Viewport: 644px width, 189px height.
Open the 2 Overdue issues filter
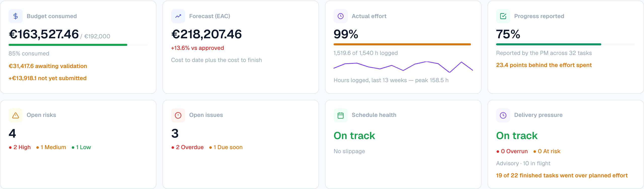tap(187, 147)
